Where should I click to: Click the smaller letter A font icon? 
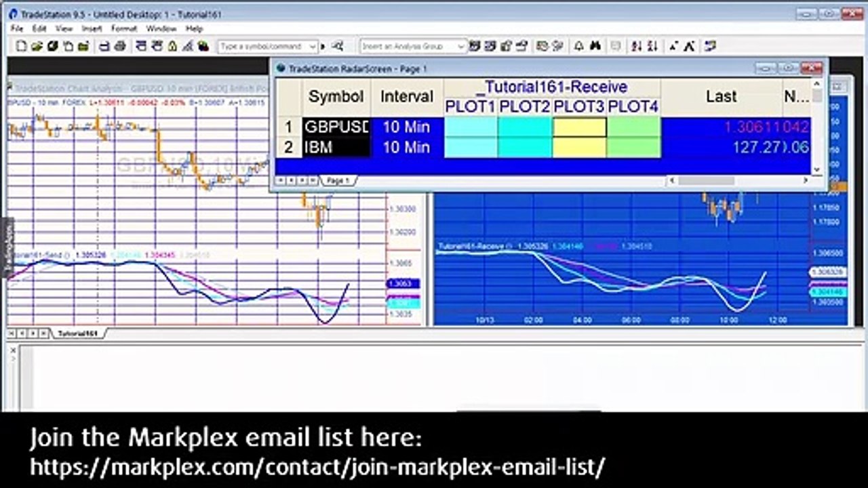[x=673, y=46]
